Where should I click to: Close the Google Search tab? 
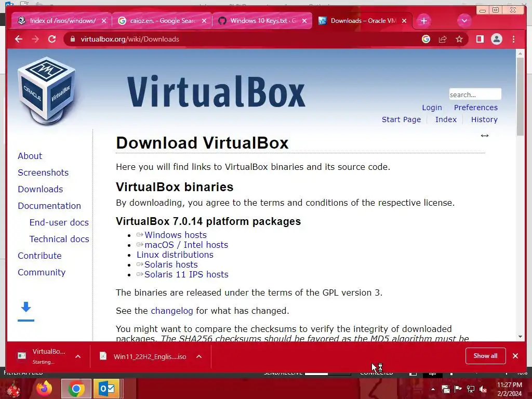(x=204, y=21)
